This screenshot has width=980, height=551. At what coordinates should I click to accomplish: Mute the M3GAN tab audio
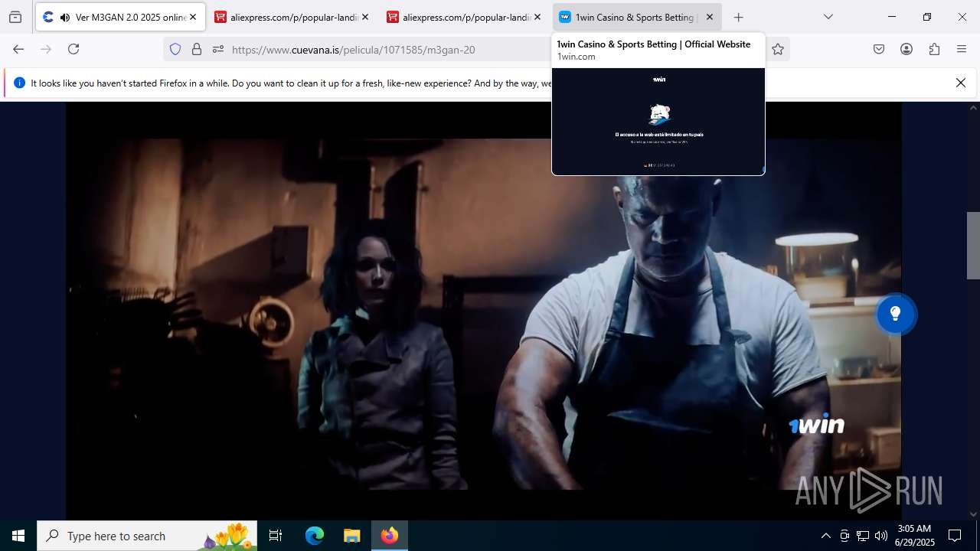[64, 17]
